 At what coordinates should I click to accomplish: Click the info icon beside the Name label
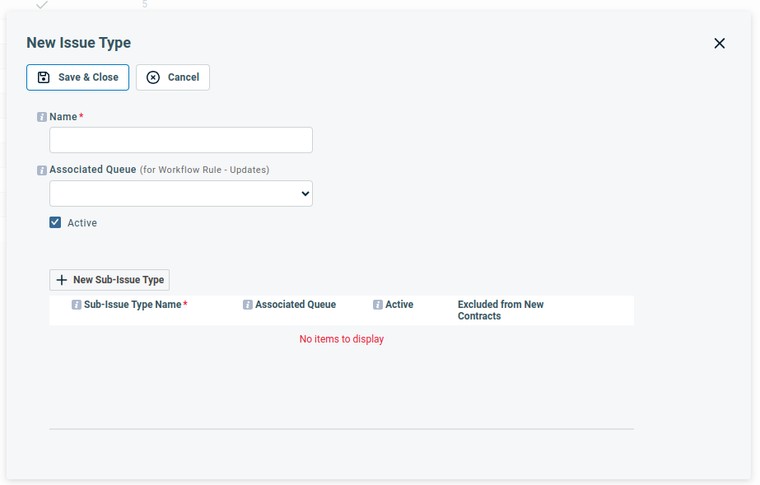coord(42,117)
